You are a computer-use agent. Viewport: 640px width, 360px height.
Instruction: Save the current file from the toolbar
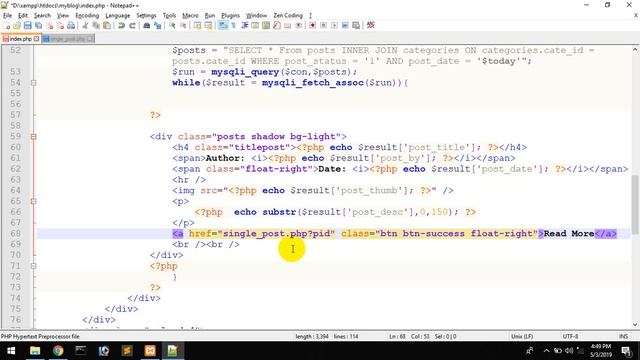[28, 25]
